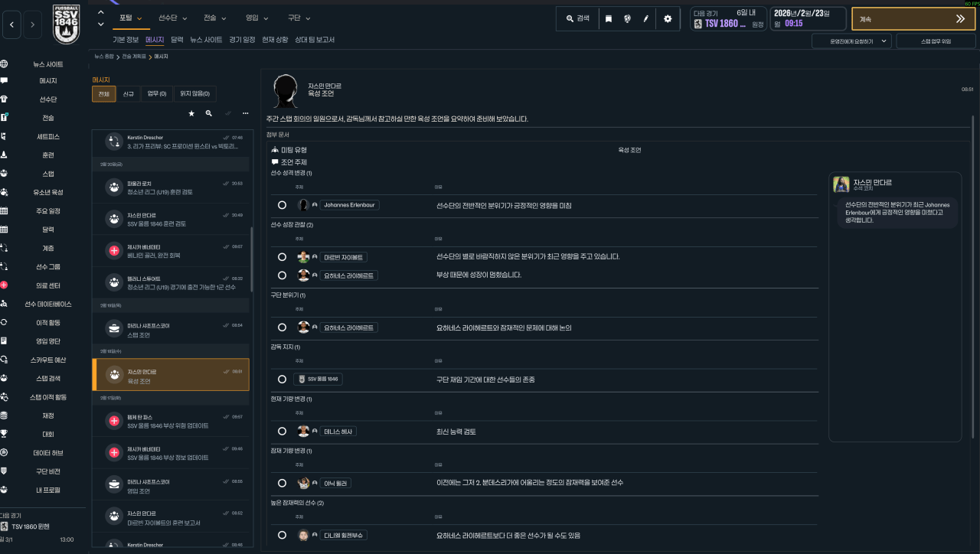Image resolution: width=980 pixels, height=554 pixels.
Task: Expand the 전술 top menu dropdown
Action: 215,18
